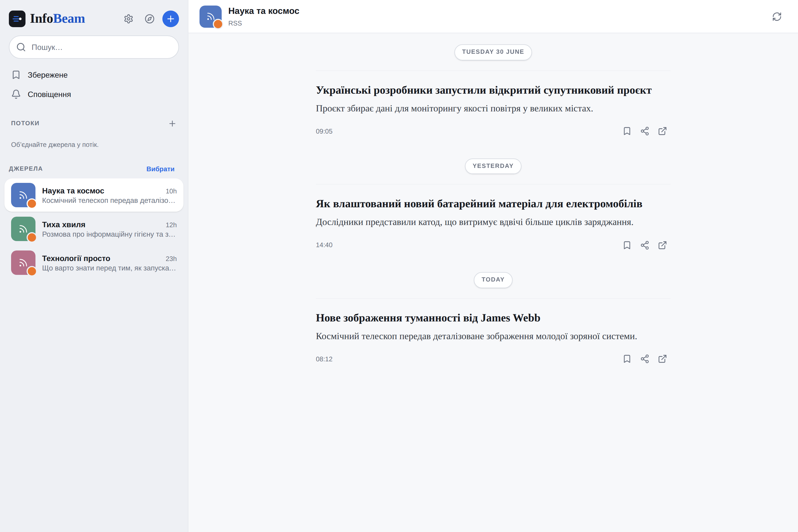Open Українські розробники article externally
The image size is (798, 532).
click(x=662, y=131)
